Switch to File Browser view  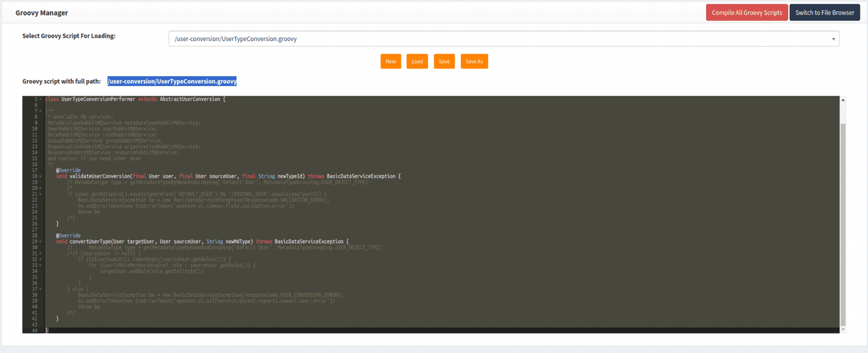point(824,13)
